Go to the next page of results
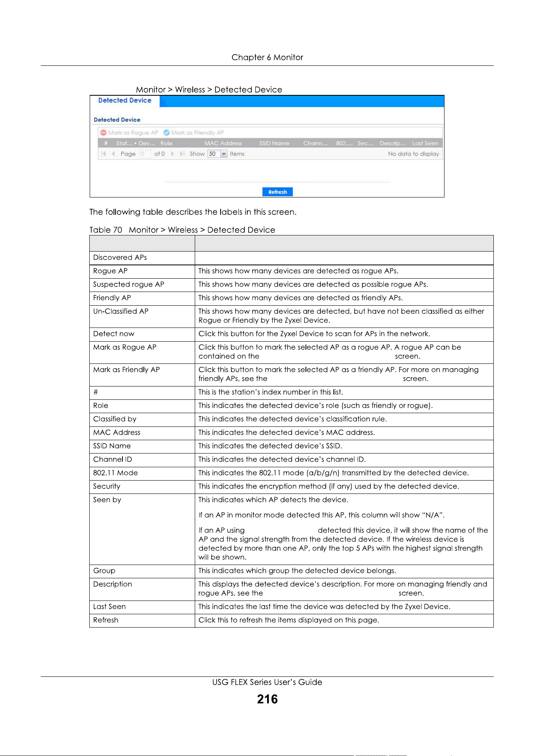Image resolution: width=535 pixels, height=756 pixels. coord(173,154)
